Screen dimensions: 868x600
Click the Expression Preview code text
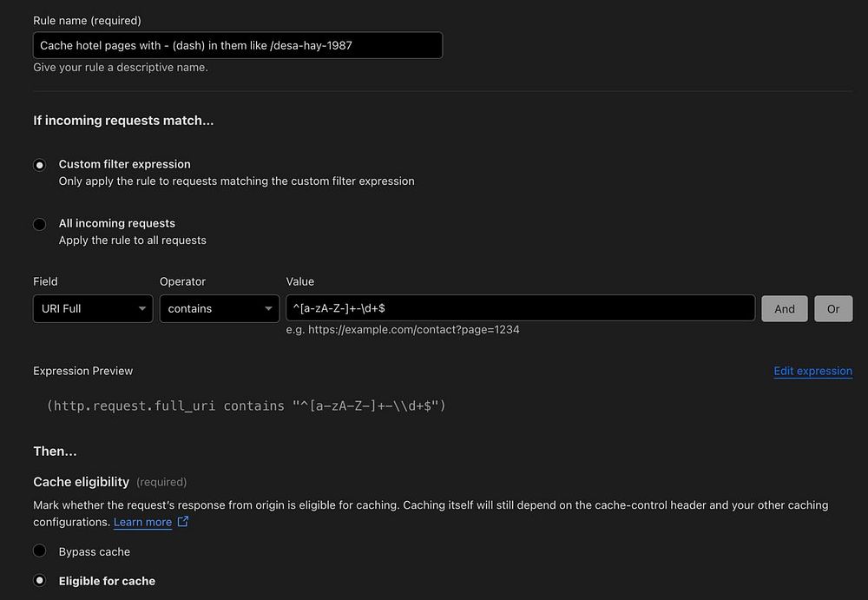coord(246,405)
